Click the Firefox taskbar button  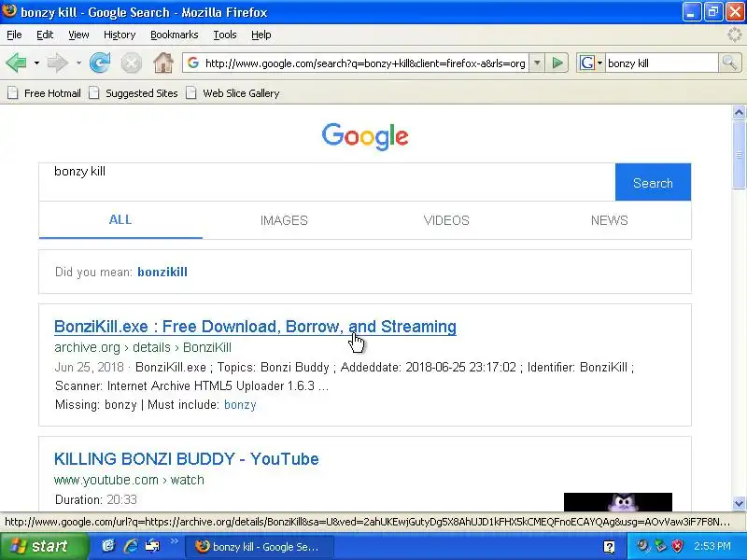pyautogui.click(x=259, y=547)
